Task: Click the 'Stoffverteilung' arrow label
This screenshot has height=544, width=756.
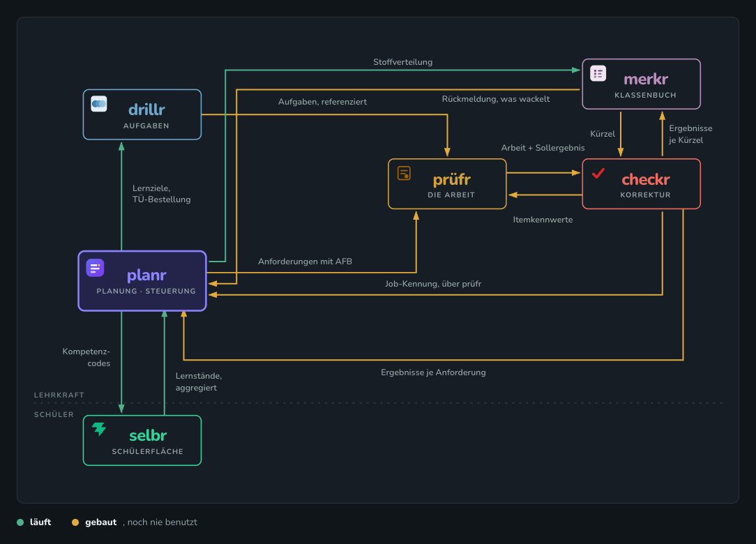Action: 402,62
